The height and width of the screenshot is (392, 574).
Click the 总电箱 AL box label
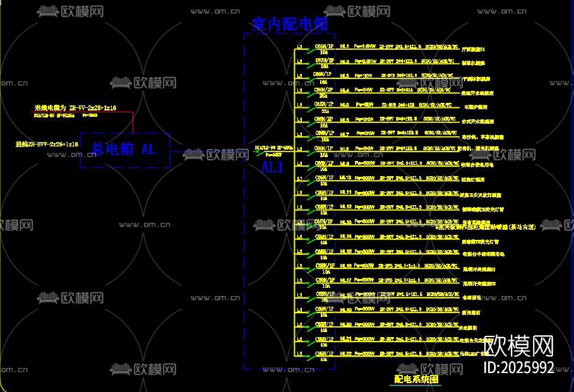pos(124,149)
